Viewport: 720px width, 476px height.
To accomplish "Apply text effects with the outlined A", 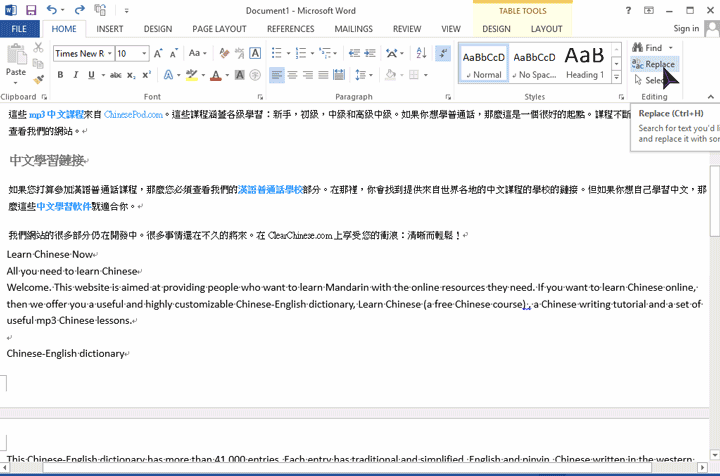I will pyautogui.click(x=168, y=75).
